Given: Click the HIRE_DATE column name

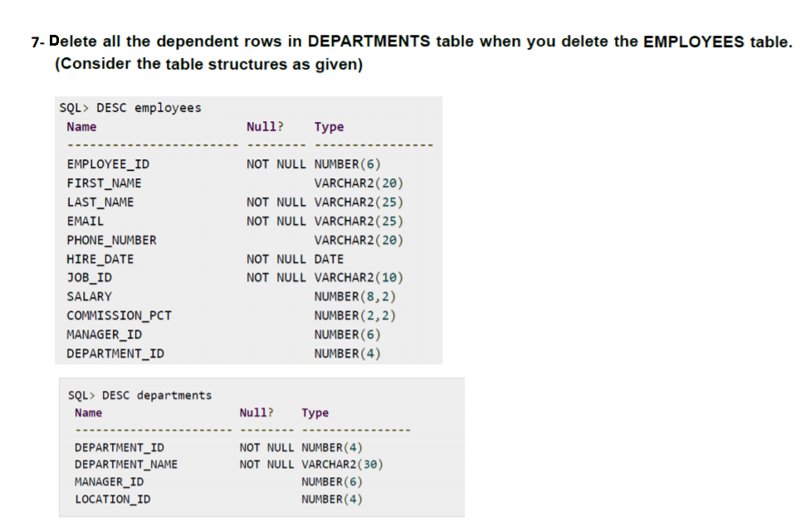Looking at the screenshot, I should point(100,259).
